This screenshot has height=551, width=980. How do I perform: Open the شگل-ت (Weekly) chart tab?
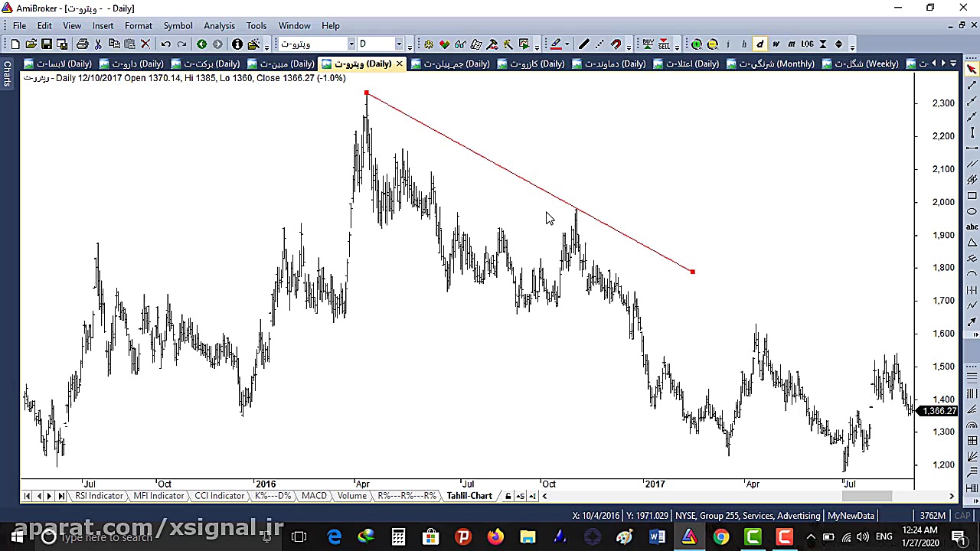861,64
